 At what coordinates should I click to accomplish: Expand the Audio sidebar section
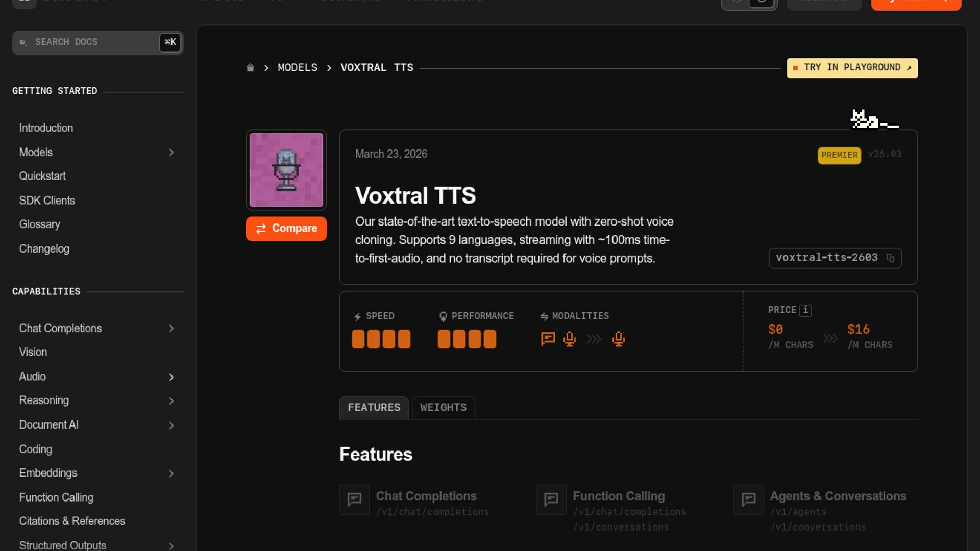tap(171, 377)
